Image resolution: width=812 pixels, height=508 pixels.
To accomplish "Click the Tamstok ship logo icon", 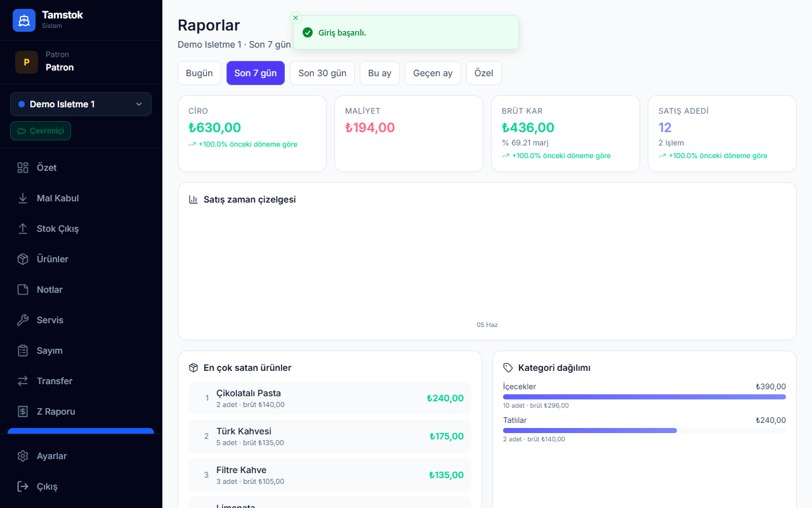I will (24, 20).
